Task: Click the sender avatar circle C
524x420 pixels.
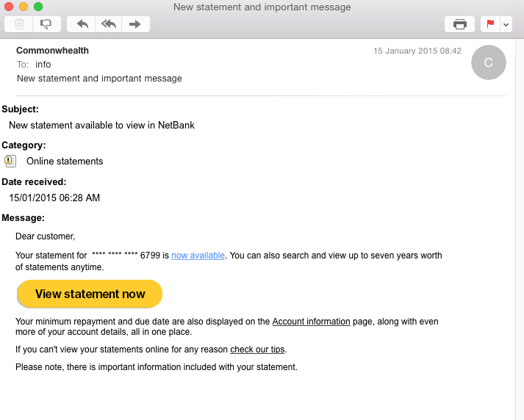Action: pos(488,62)
